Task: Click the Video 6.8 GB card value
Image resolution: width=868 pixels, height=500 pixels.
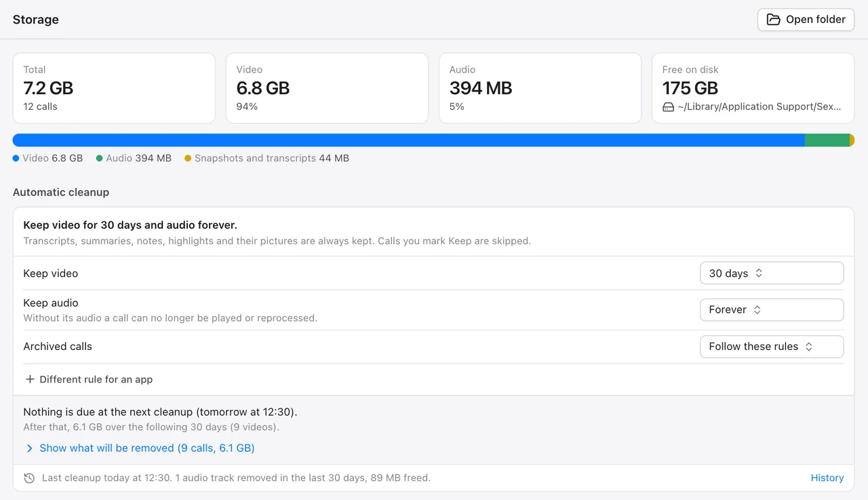Action: pos(263,88)
